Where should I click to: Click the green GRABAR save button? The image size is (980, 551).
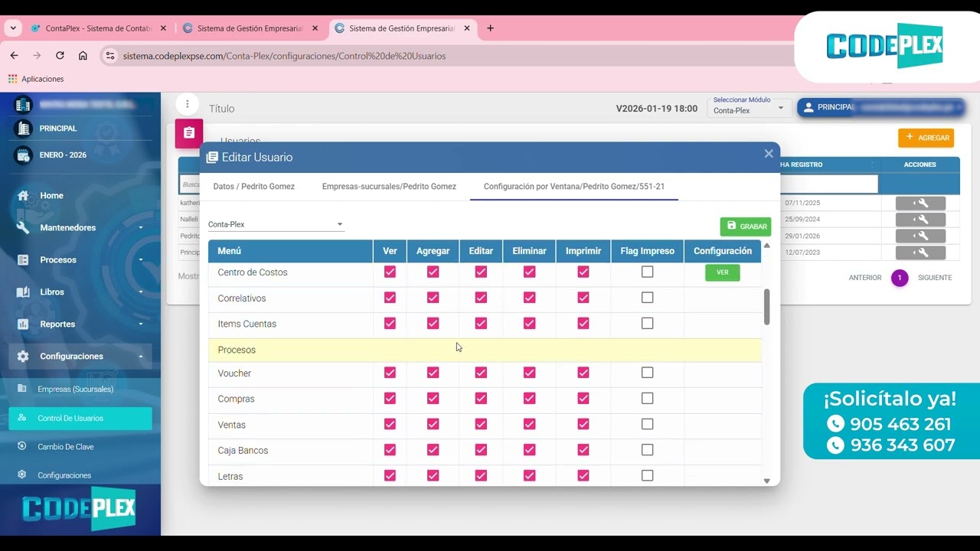[745, 227]
